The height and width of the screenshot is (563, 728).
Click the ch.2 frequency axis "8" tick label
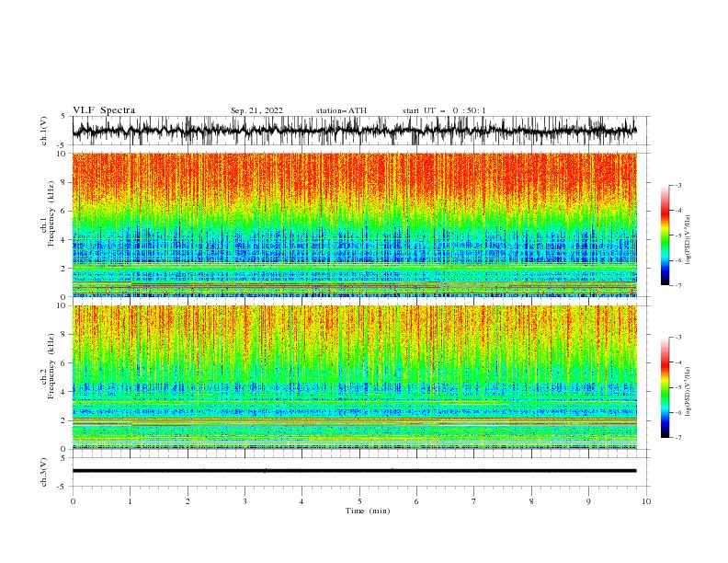coord(63,335)
